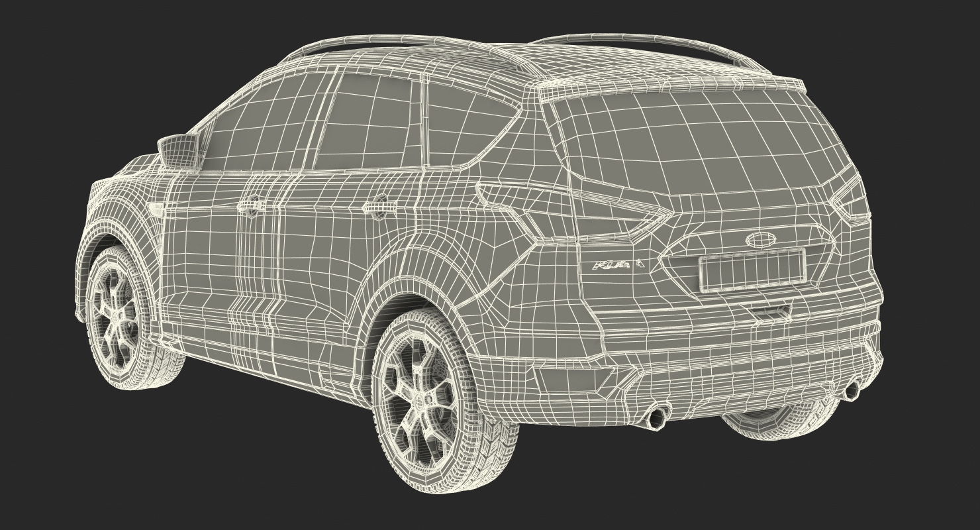This screenshot has width=980, height=530.
Task: Select the tailgate handle below license plate
Action: (x=771, y=313)
